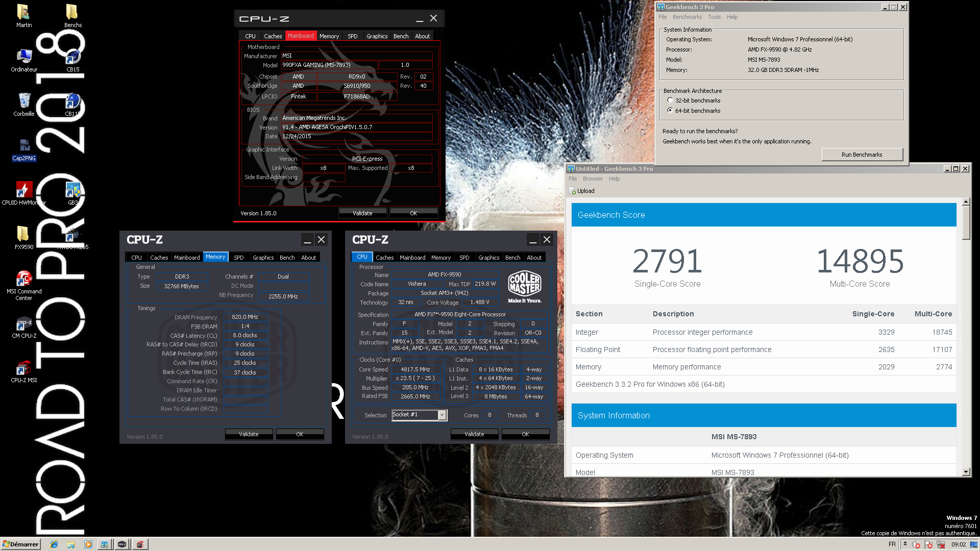Open Help menu in Untitled Geekbench window

[x=614, y=179]
